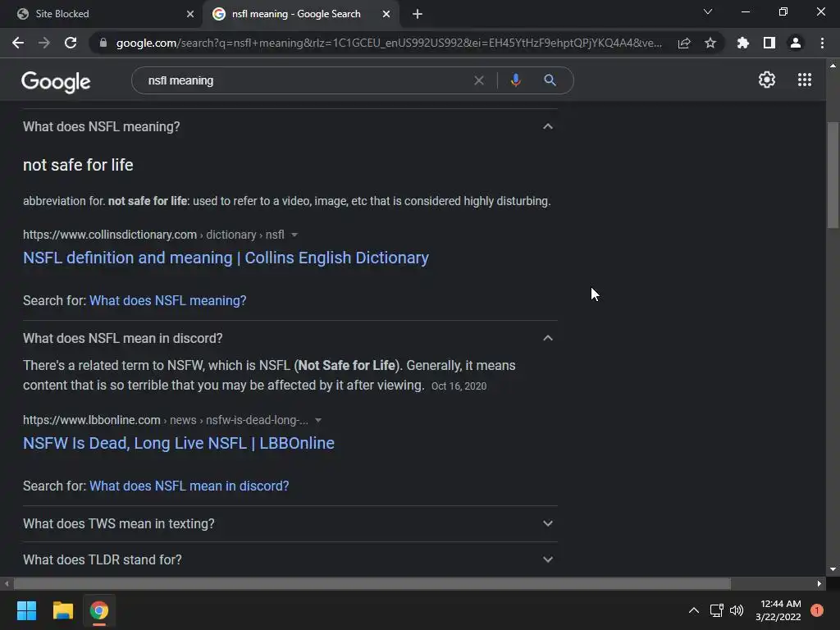Open Collins English Dictionary NSFL link
Image resolution: width=840 pixels, height=630 pixels.
tap(226, 258)
